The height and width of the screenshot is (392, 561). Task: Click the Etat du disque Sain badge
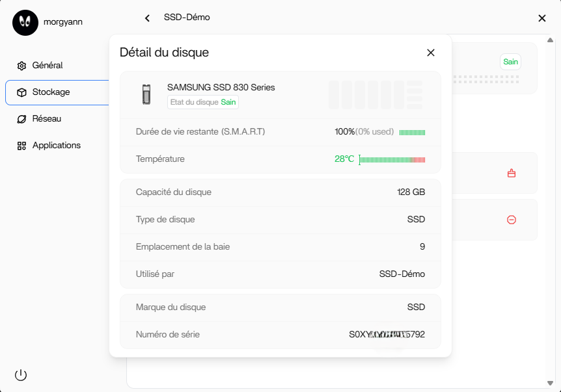click(x=203, y=102)
